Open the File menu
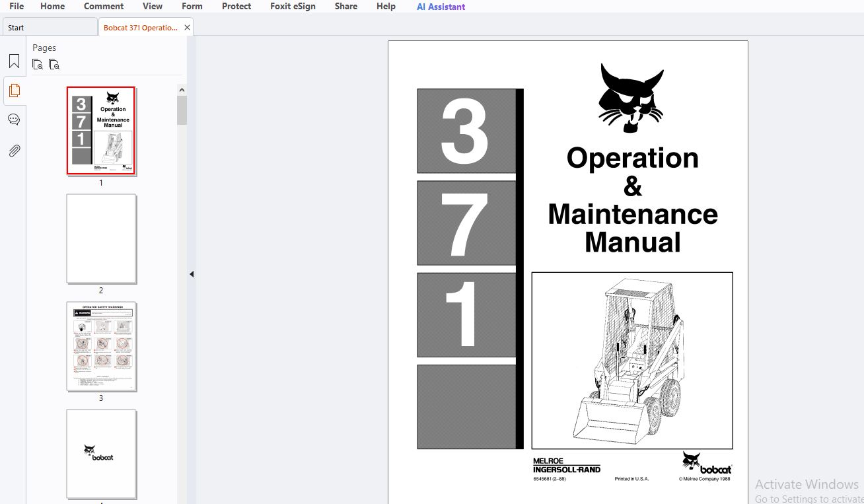 coord(17,7)
